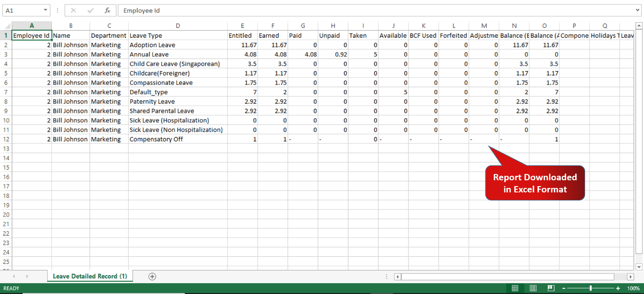Switch to Normal view in status bar

tap(515, 288)
